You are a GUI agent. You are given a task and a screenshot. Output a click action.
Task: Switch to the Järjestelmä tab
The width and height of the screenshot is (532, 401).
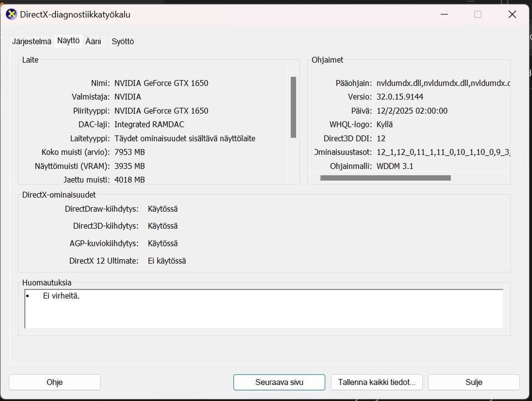point(32,42)
